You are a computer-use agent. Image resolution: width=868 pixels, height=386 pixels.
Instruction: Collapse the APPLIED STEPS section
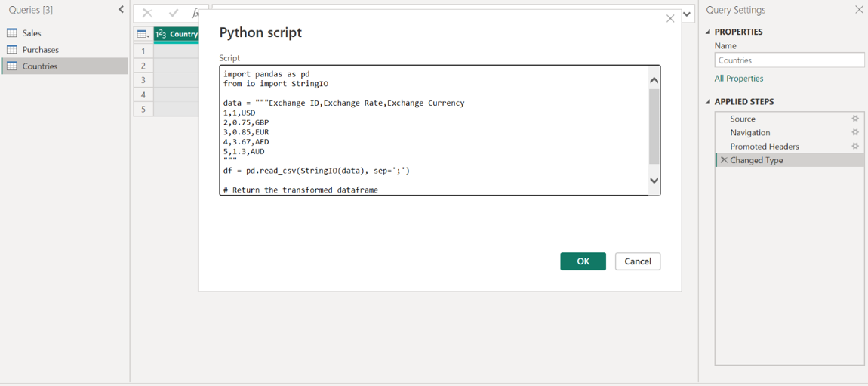(x=708, y=102)
